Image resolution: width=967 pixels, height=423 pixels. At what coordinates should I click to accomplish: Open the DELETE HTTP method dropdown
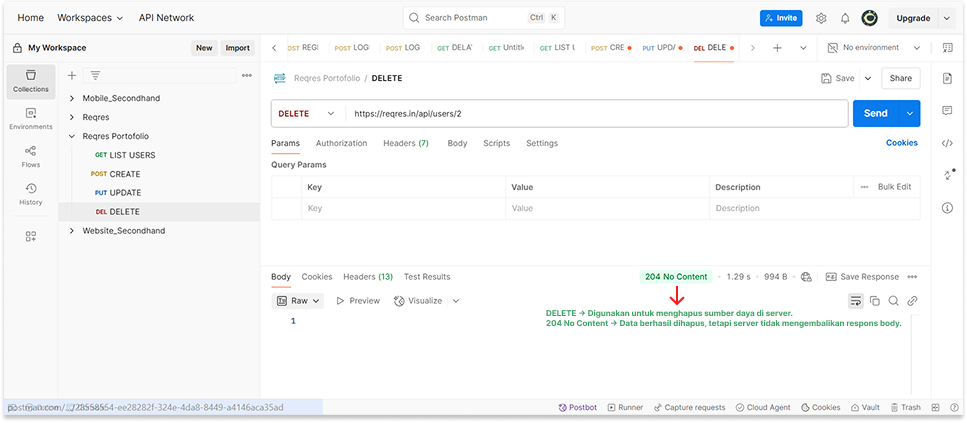pos(307,114)
